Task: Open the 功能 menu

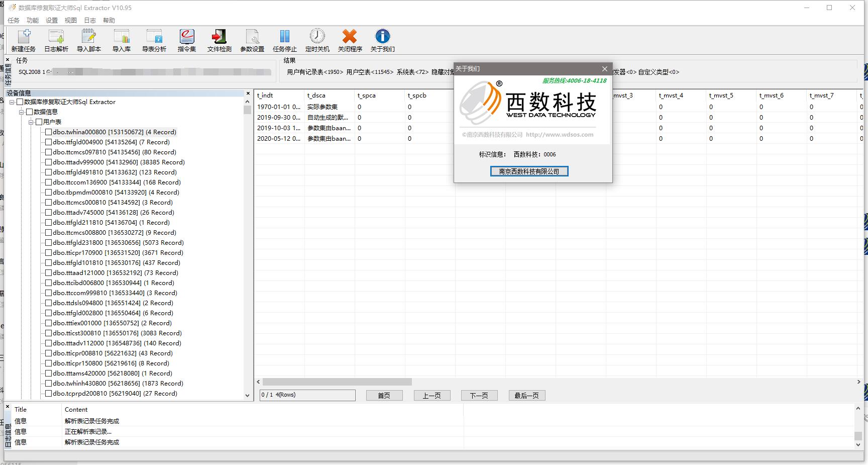Action: click(x=33, y=21)
